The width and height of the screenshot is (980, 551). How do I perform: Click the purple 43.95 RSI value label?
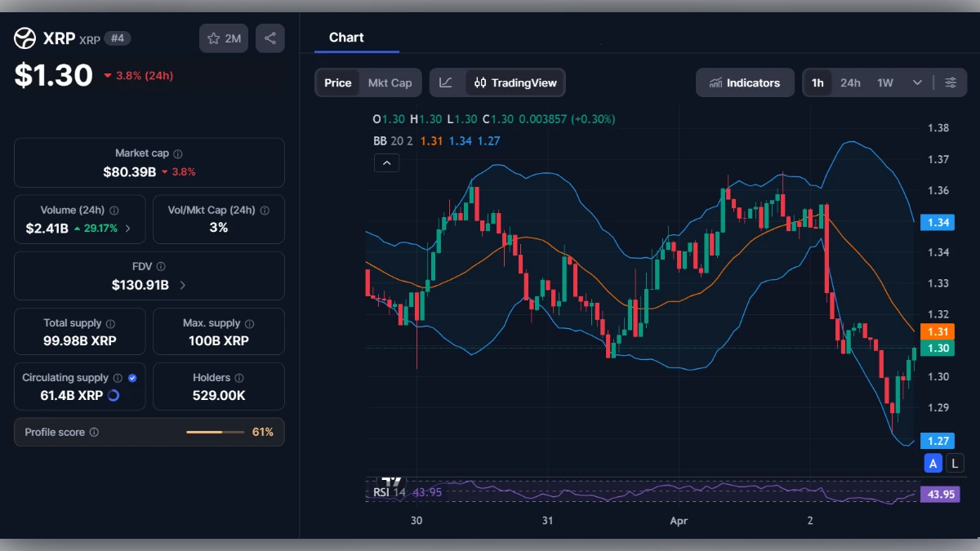(x=939, y=494)
